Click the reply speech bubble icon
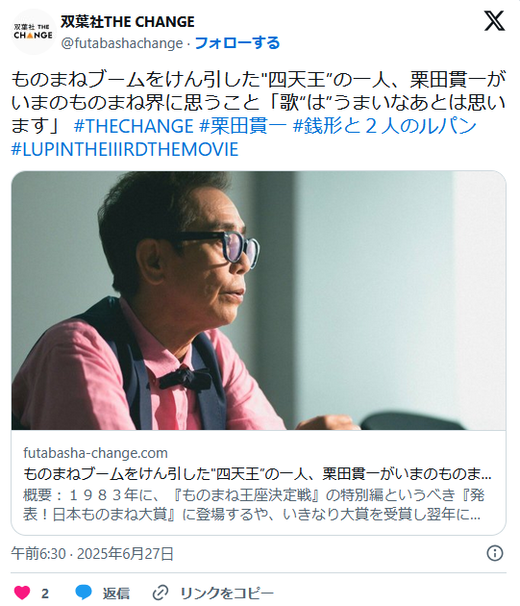520x606 pixels. tap(84, 592)
